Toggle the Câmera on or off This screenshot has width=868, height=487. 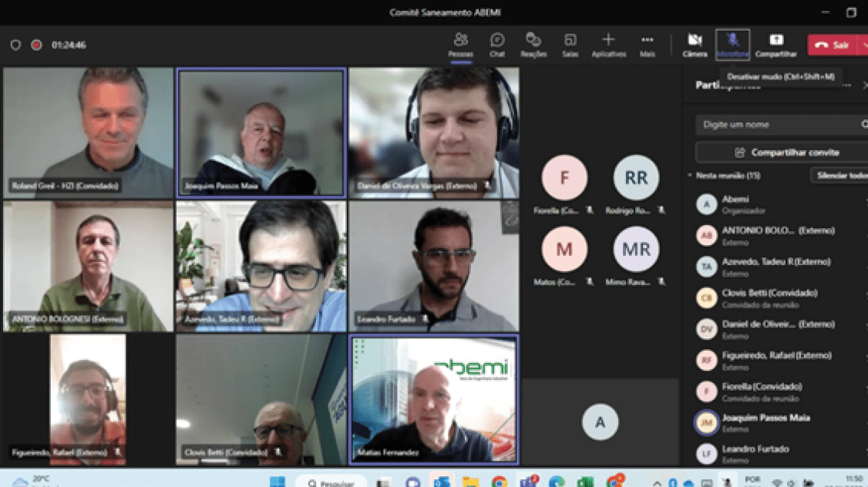pyautogui.click(x=695, y=44)
